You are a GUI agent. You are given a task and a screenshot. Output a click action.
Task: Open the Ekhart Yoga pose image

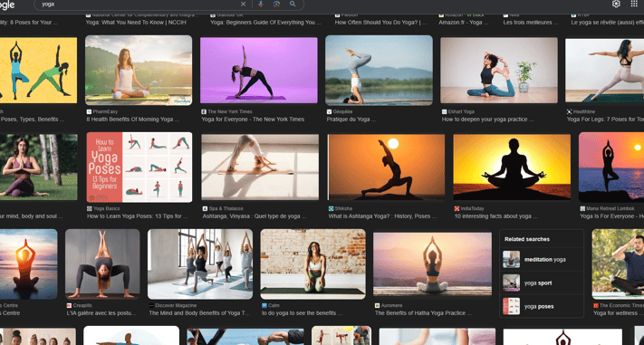pyautogui.click(x=499, y=71)
